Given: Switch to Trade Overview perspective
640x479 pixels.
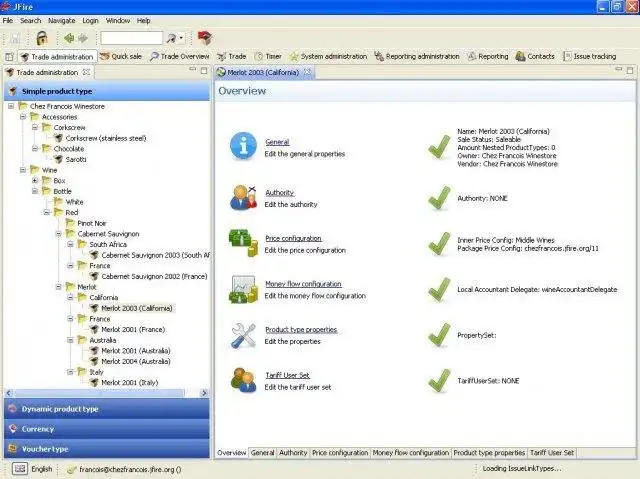Looking at the screenshot, I should click(180, 57).
